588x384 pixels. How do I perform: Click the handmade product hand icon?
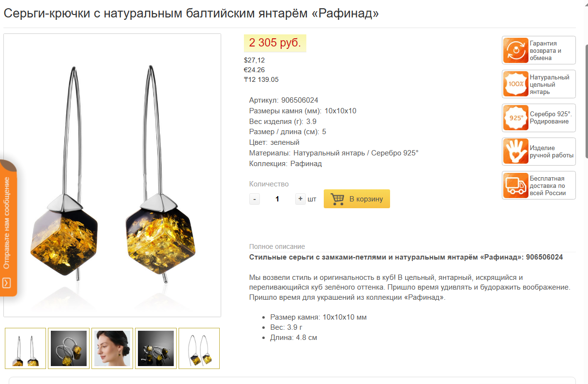(516, 152)
